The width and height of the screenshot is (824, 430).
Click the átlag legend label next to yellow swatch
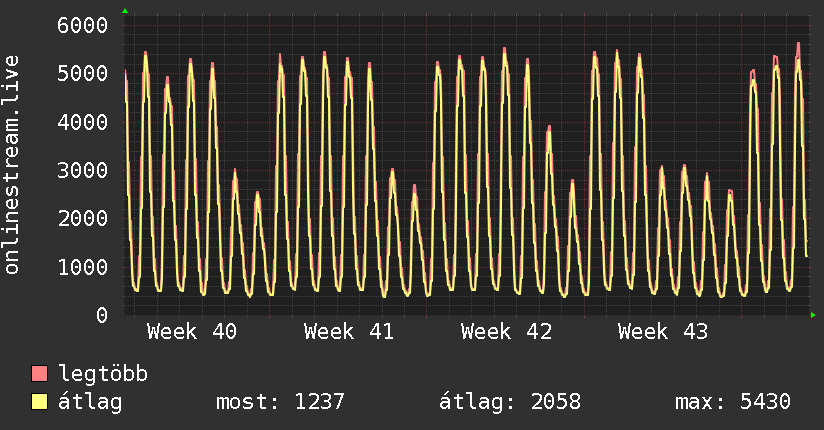pyautogui.click(x=90, y=403)
